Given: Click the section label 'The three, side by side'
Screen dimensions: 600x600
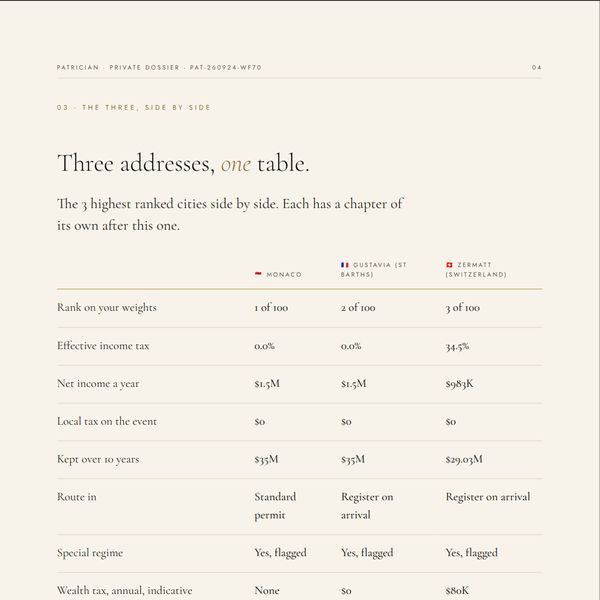Looking at the screenshot, I should point(146,108).
